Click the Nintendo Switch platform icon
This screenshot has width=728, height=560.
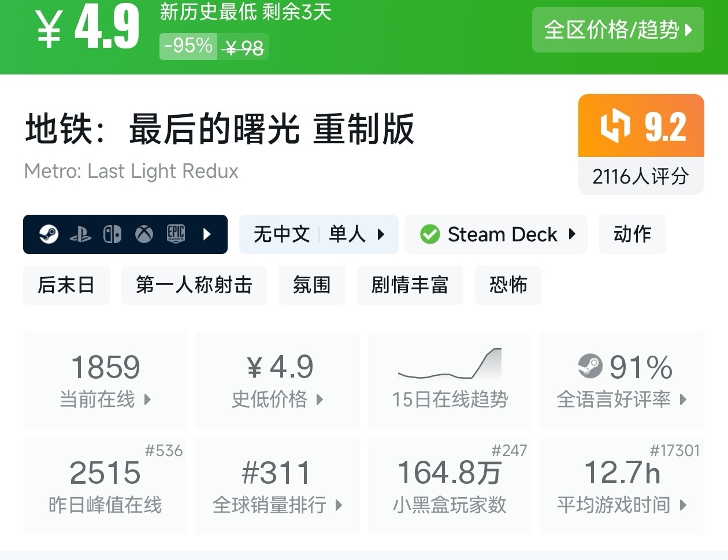112,234
